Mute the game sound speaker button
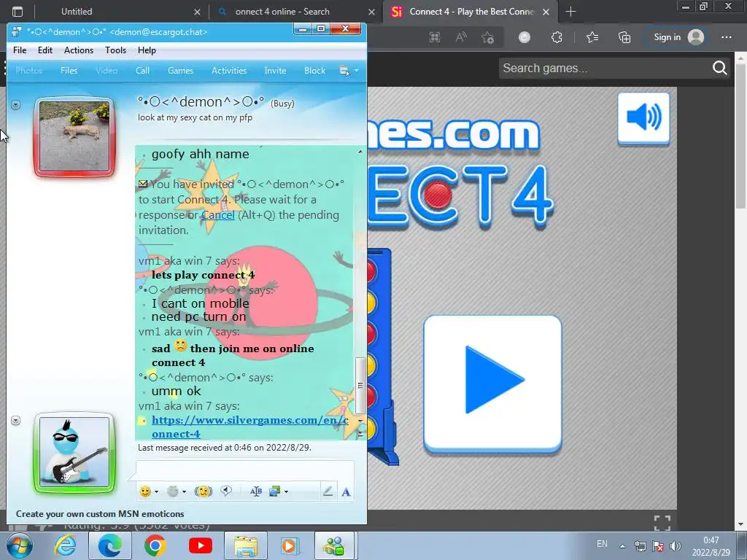This screenshot has width=747, height=560. (x=643, y=117)
